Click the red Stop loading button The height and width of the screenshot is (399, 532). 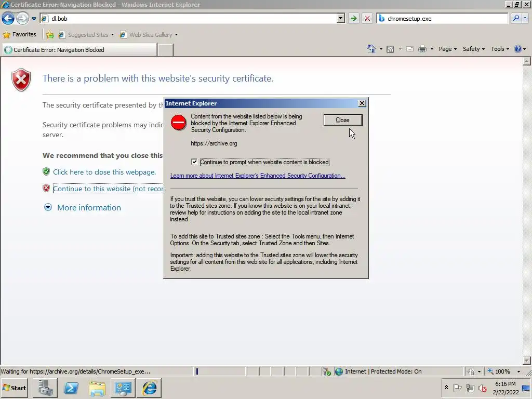pos(367,18)
